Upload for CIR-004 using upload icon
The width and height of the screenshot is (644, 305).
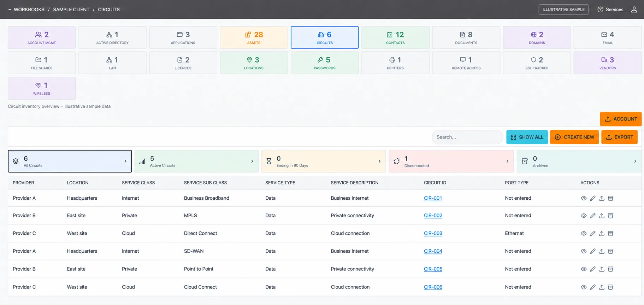[x=602, y=251]
